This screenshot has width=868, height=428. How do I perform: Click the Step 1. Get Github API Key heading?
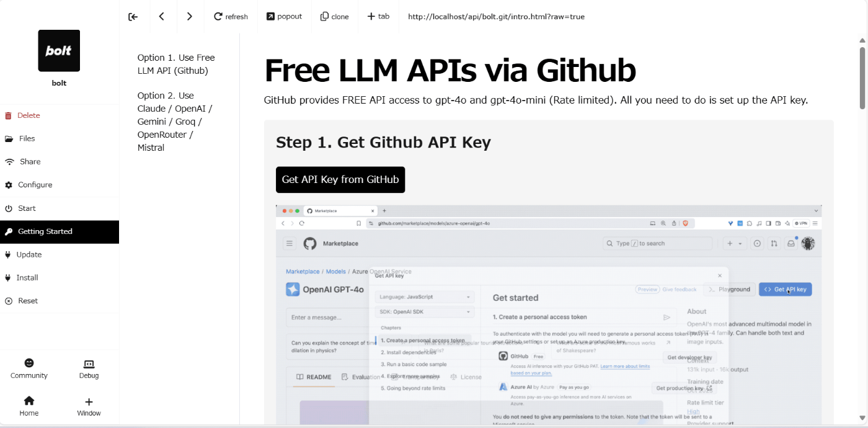coord(383,143)
